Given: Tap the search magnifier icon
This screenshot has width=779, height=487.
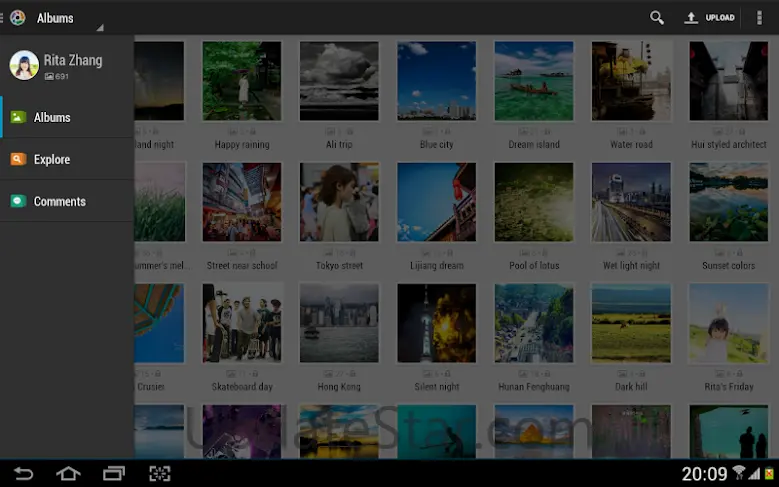Looking at the screenshot, I should point(656,18).
